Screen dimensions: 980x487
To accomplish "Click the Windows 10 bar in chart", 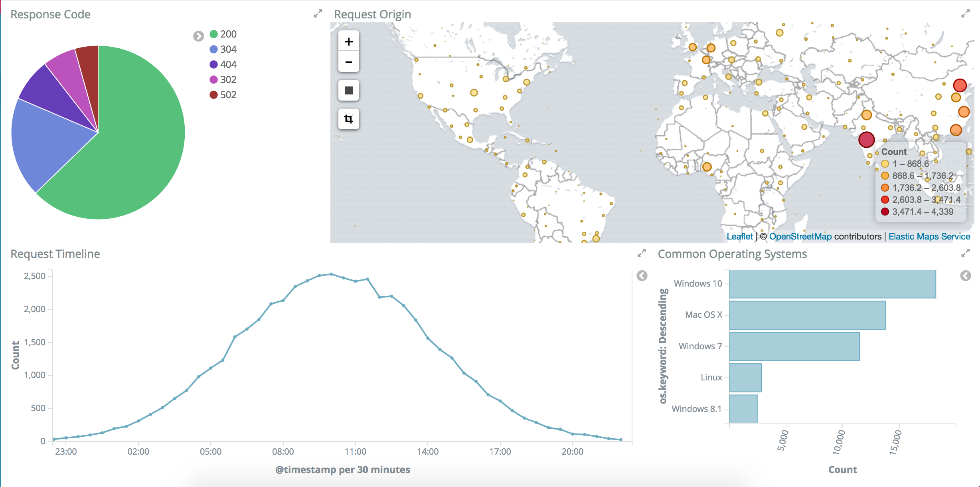I will pos(832,284).
